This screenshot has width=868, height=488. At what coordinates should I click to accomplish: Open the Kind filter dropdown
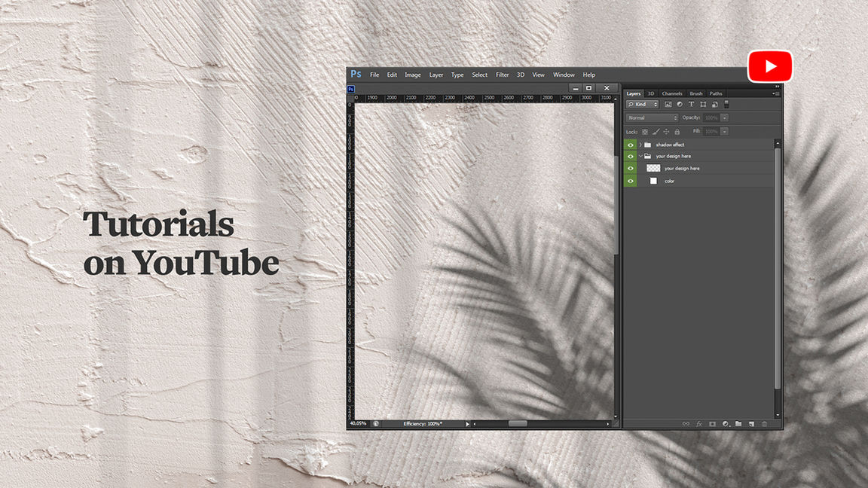click(x=642, y=104)
